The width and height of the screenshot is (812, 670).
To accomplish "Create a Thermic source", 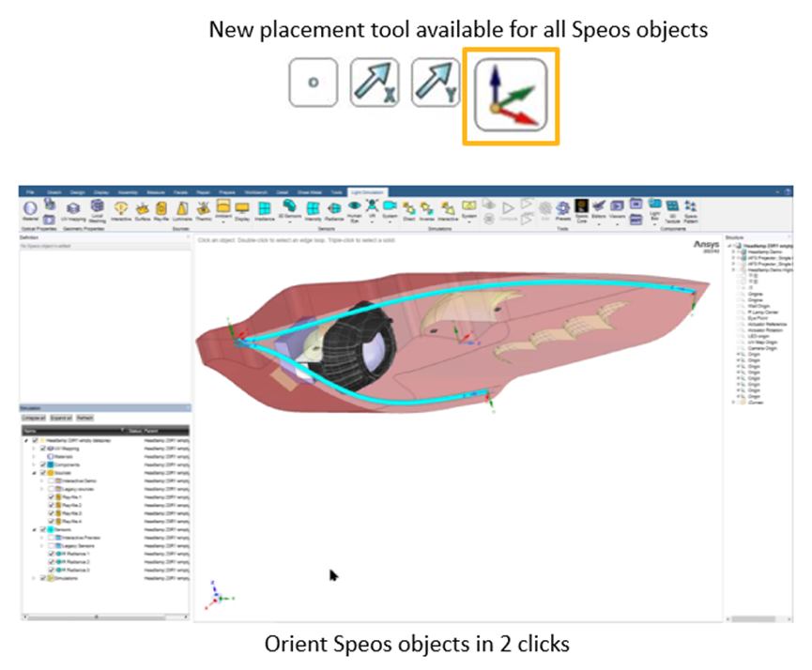I will click(x=204, y=211).
